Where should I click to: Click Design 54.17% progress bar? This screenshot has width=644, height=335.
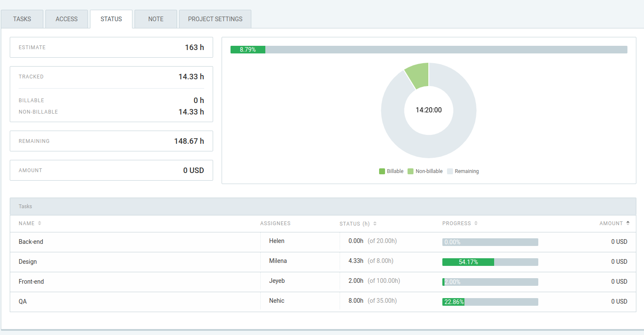pos(490,262)
